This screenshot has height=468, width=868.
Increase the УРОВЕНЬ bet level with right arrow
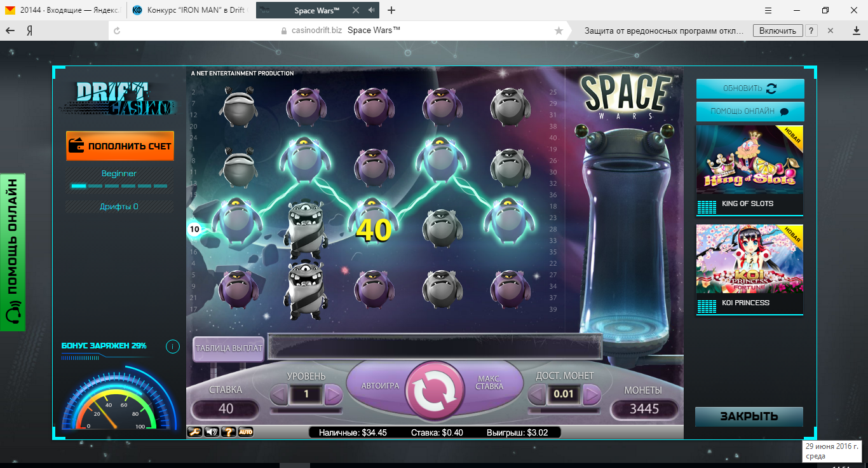coord(334,395)
